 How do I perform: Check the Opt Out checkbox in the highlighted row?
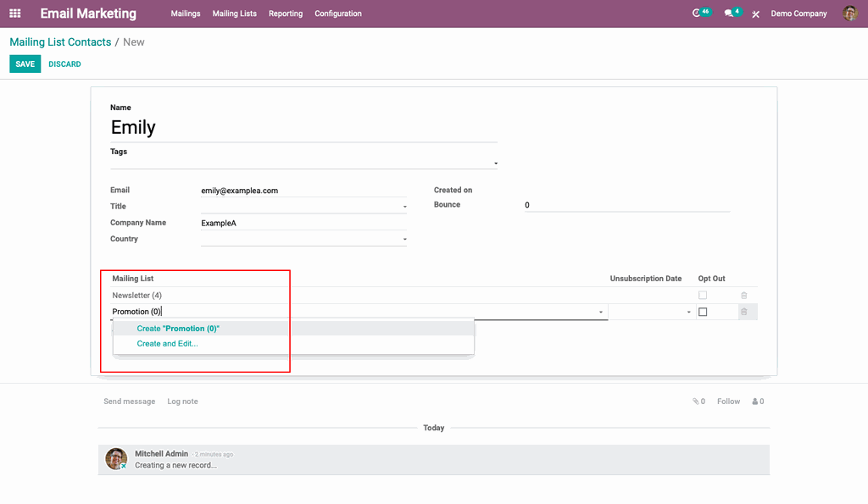click(702, 312)
